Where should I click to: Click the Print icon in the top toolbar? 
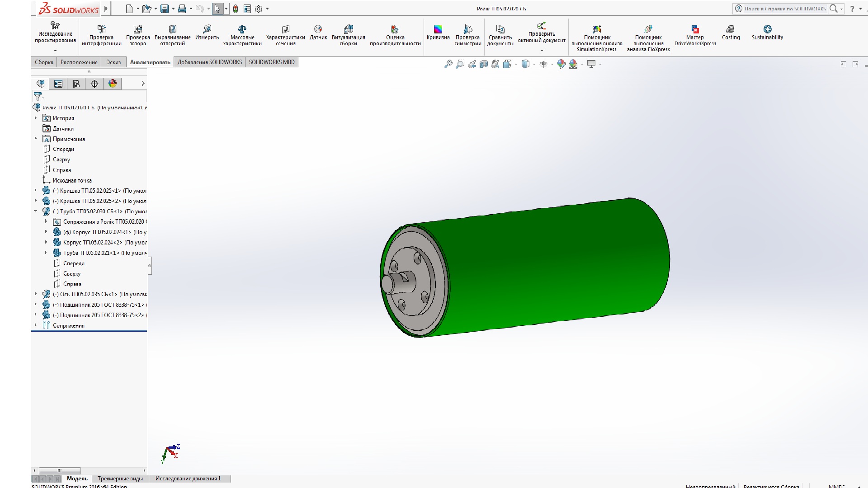[182, 9]
